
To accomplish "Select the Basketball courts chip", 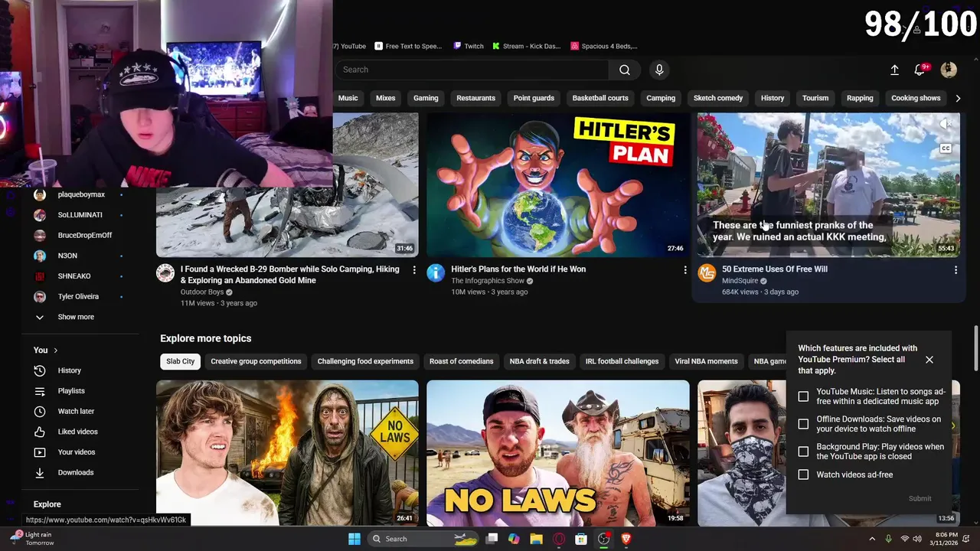I will tap(600, 98).
